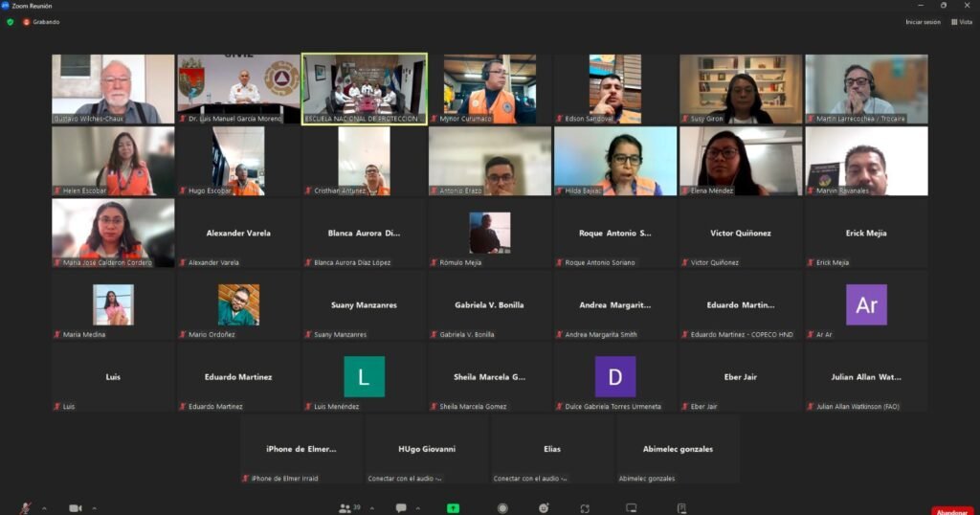Open the reactions emoji icon
980x515 pixels.
[x=544, y=508]
